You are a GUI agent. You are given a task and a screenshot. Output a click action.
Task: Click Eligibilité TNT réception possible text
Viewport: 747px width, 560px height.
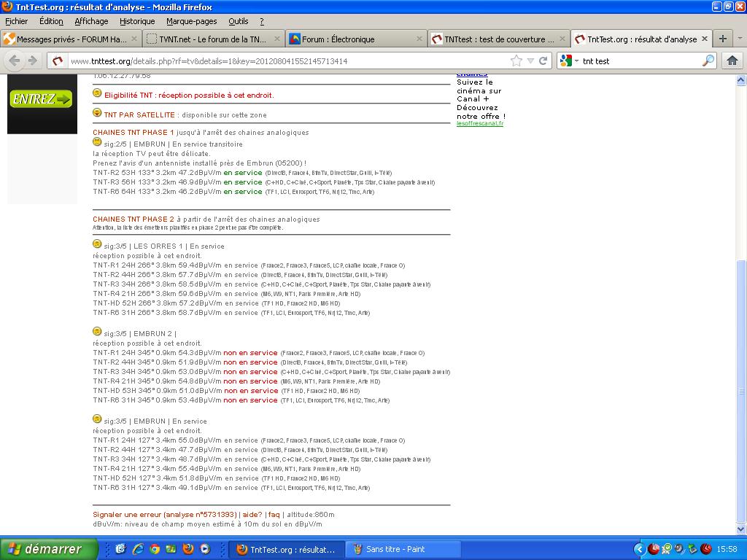(x=189, y=96)
